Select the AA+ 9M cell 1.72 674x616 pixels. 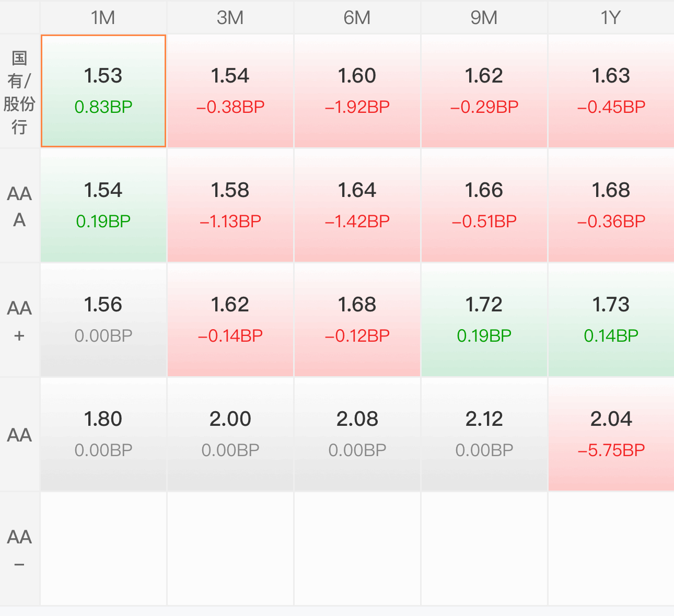click(x=484, y=320)
